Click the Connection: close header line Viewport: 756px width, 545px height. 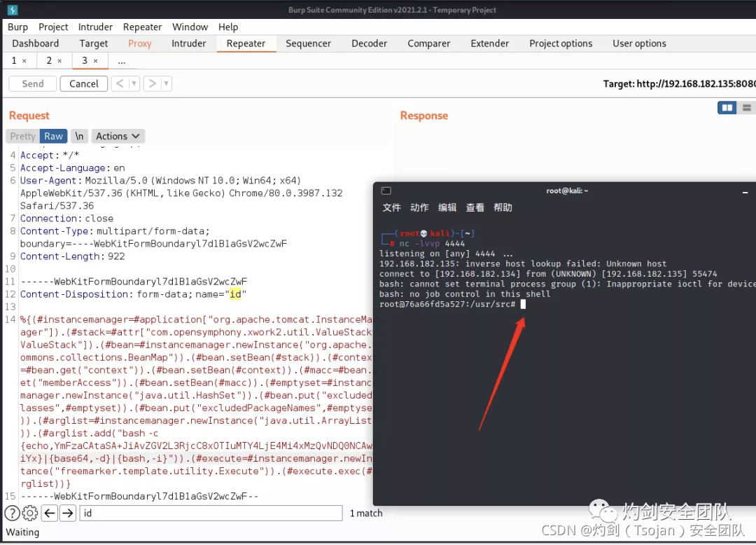(x=66, y=219)
